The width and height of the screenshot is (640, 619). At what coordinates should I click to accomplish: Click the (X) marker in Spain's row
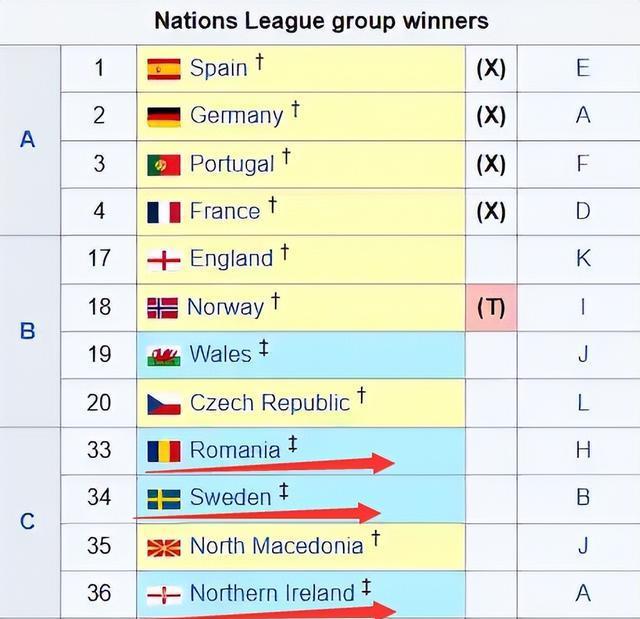(490, 68)
